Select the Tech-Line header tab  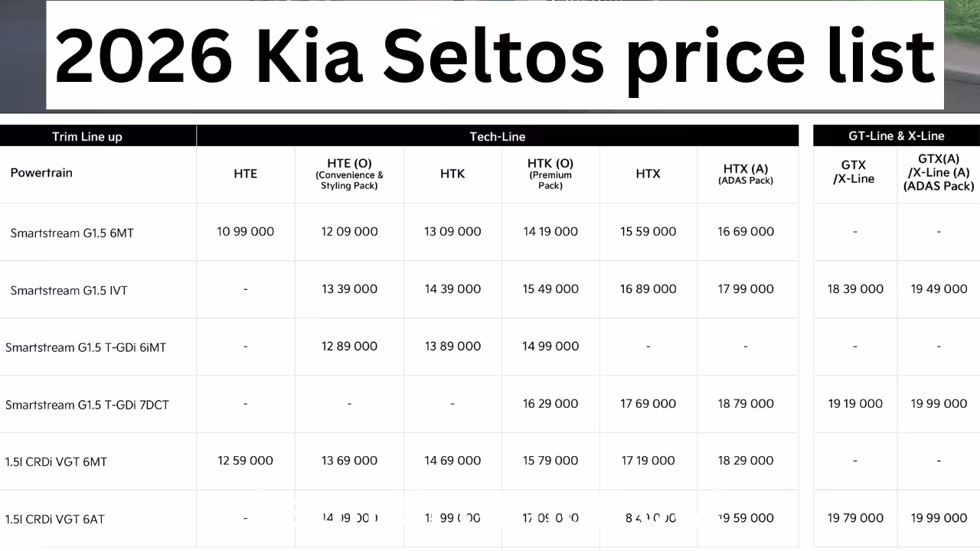[x=497, y=136]
